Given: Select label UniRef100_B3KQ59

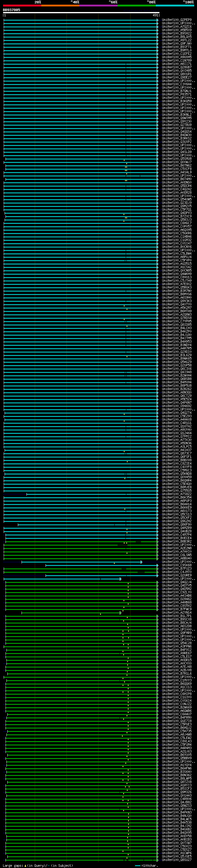Looking at the screenshot, I should [x=176, y=101].
